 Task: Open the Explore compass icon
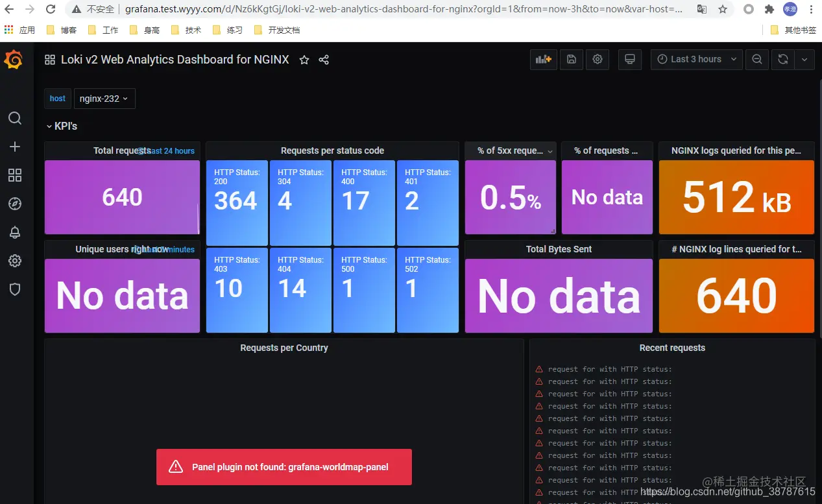coord(15,204)
